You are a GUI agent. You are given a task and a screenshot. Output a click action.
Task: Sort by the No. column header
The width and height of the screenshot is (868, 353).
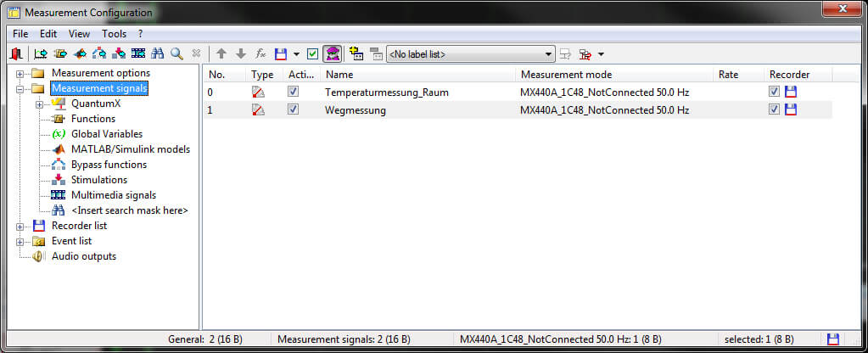coord(224,74)
